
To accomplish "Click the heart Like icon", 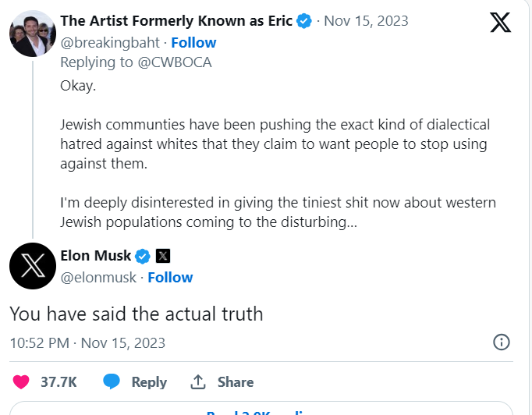I will coord(21,381).
